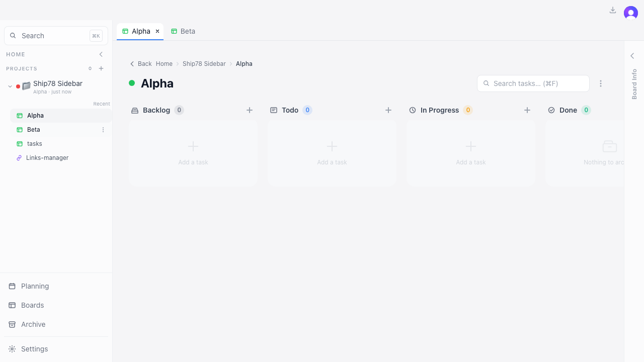Open board options three-dot menu

600,83
